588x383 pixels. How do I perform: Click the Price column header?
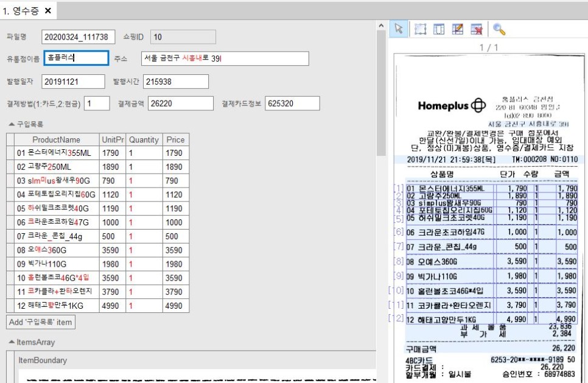click(175, 139)
